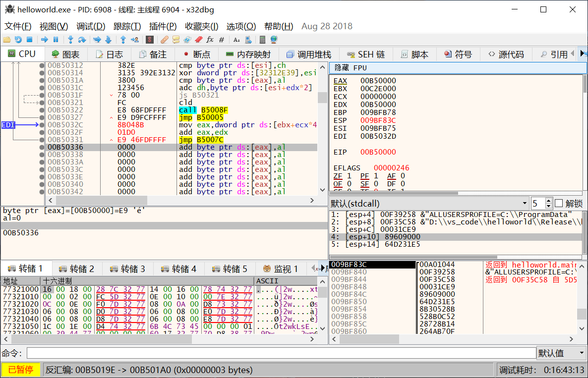
Task: Show more main tabs with right arrow
Action: click(x=583, y=54)
